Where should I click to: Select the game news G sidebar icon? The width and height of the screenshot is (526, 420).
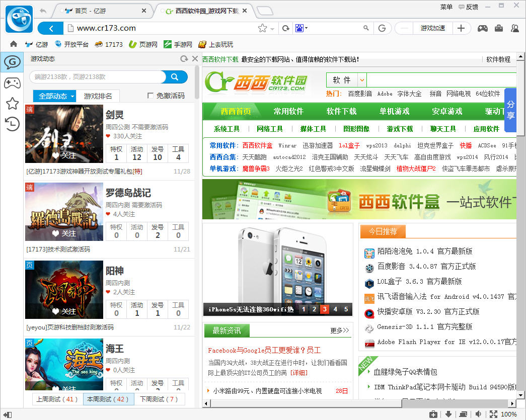[12, 62]
